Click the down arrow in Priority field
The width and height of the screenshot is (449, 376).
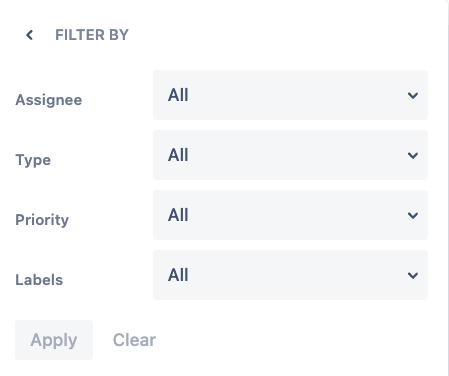tap(413, 216)
